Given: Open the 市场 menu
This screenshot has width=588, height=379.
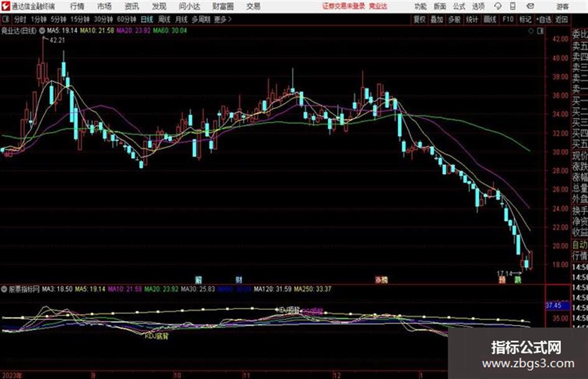Looking at the screenshot, I should click(105, 6).
